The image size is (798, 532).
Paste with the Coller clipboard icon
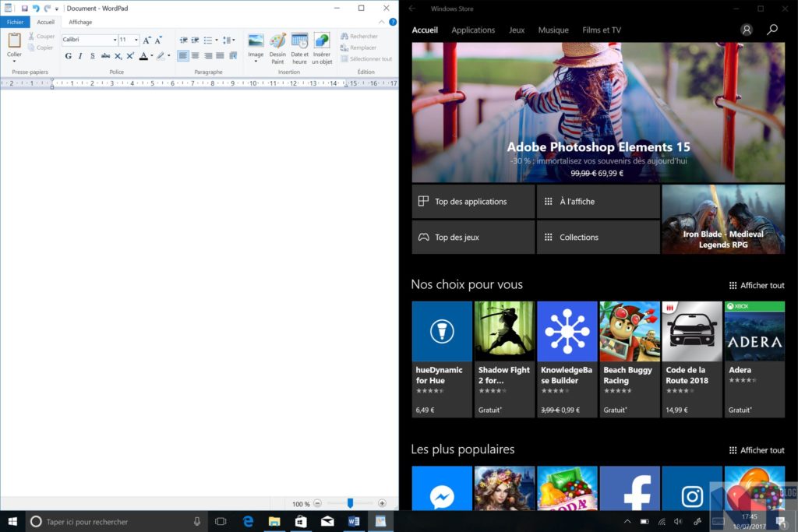click(14, 41)
